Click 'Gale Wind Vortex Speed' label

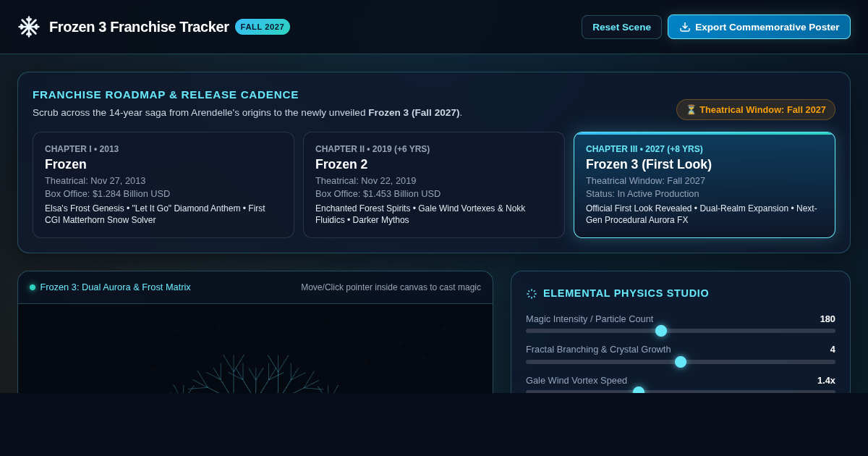coord(576,381)
